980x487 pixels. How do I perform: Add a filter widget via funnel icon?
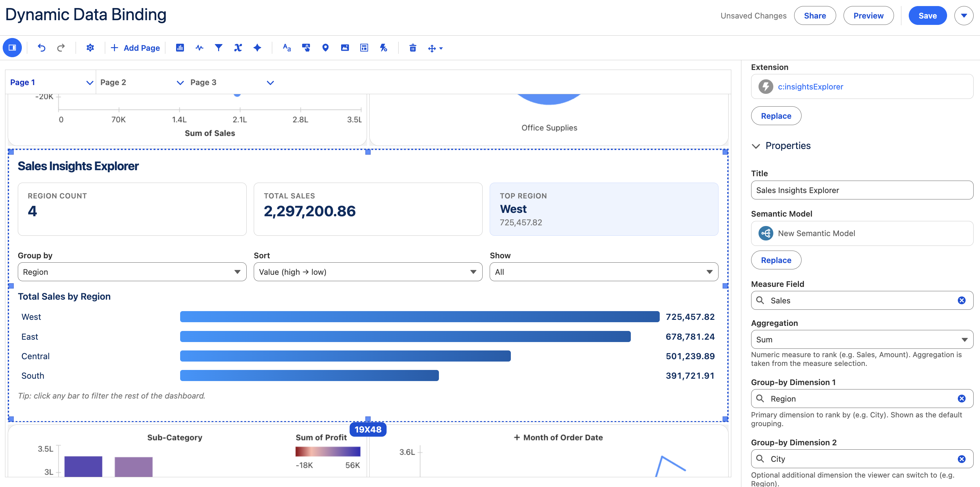[218, 48]
